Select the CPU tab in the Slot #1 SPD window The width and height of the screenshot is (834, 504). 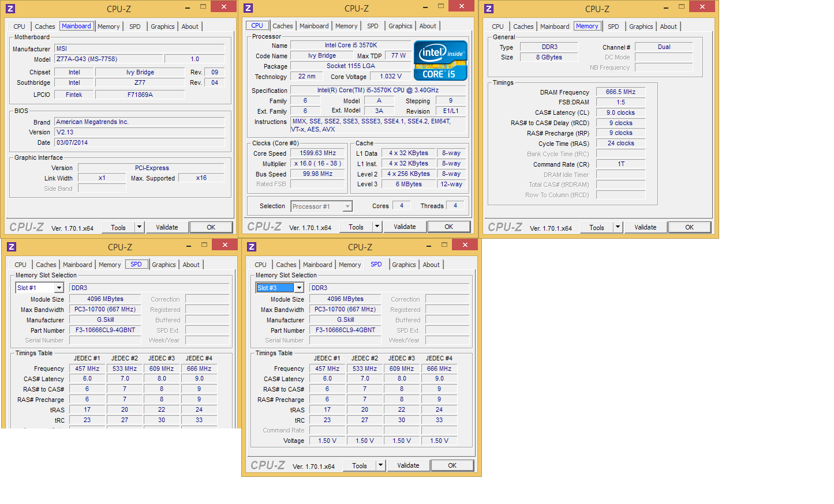20,265
